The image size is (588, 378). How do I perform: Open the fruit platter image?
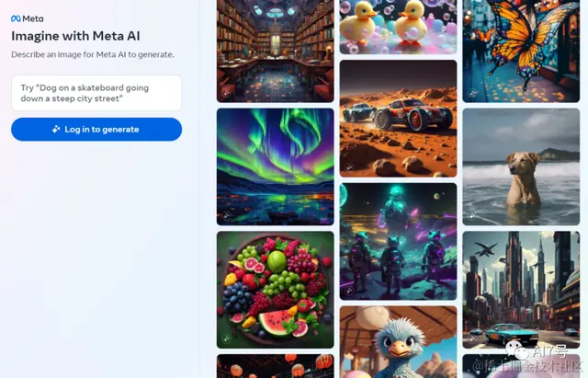pos(276,290)
